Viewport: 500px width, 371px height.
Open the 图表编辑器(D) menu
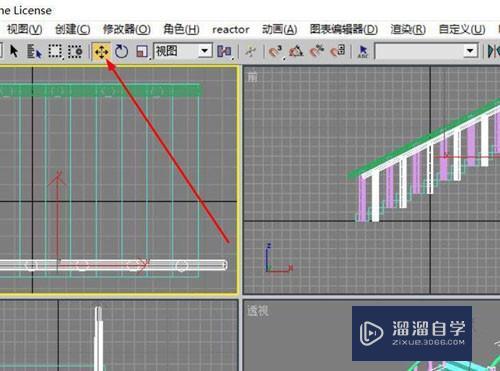coord(344,30)
